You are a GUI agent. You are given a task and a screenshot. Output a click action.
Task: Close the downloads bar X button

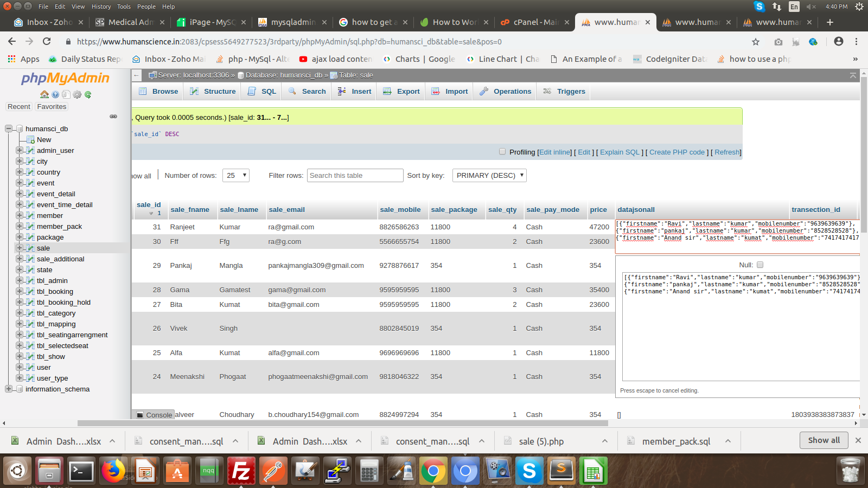pyautogui.click(x=858, y=440)
